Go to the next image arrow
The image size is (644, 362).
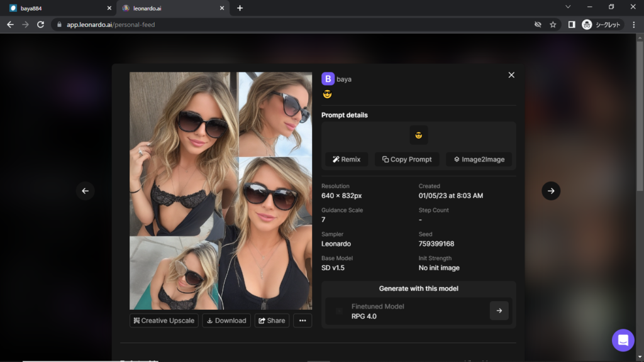pos(551,191)
